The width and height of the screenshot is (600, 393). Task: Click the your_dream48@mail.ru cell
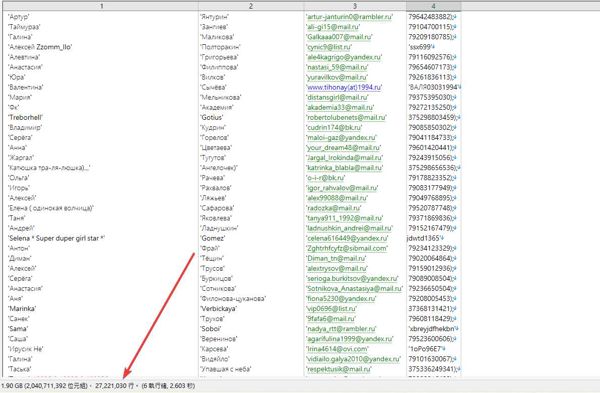[344, 148]
